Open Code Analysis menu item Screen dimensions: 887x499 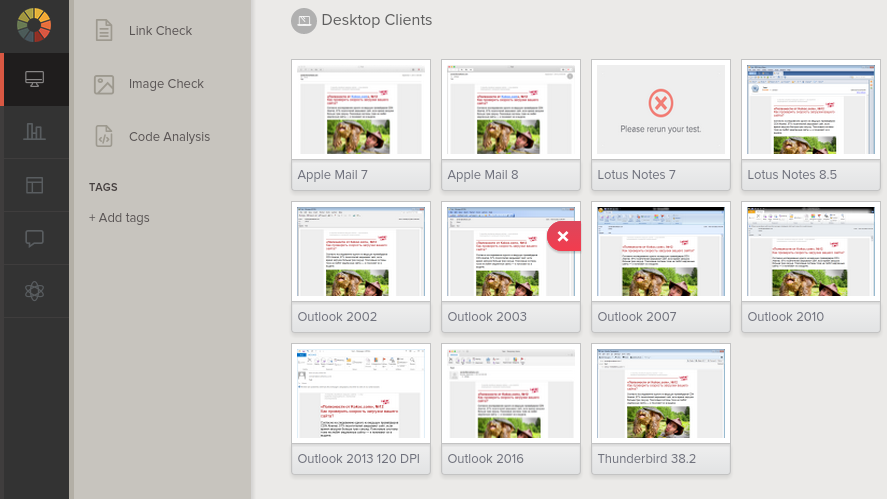coord(169,137)
